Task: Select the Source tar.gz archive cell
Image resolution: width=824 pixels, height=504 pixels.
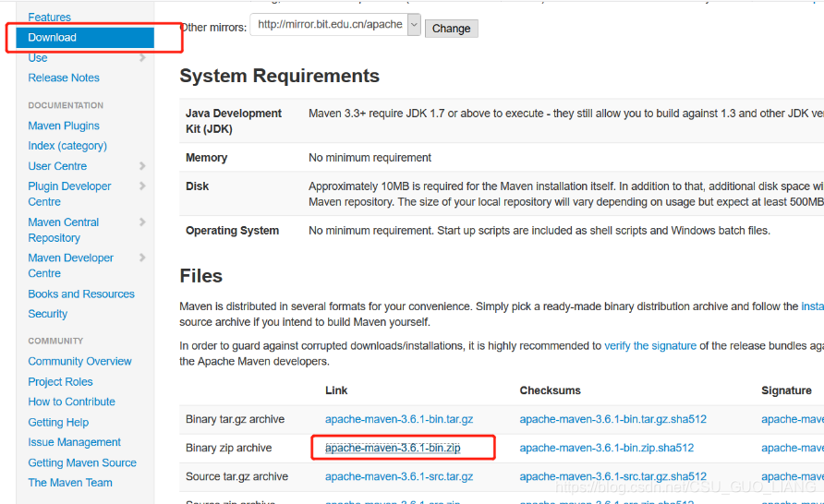Action: point(236,476)
